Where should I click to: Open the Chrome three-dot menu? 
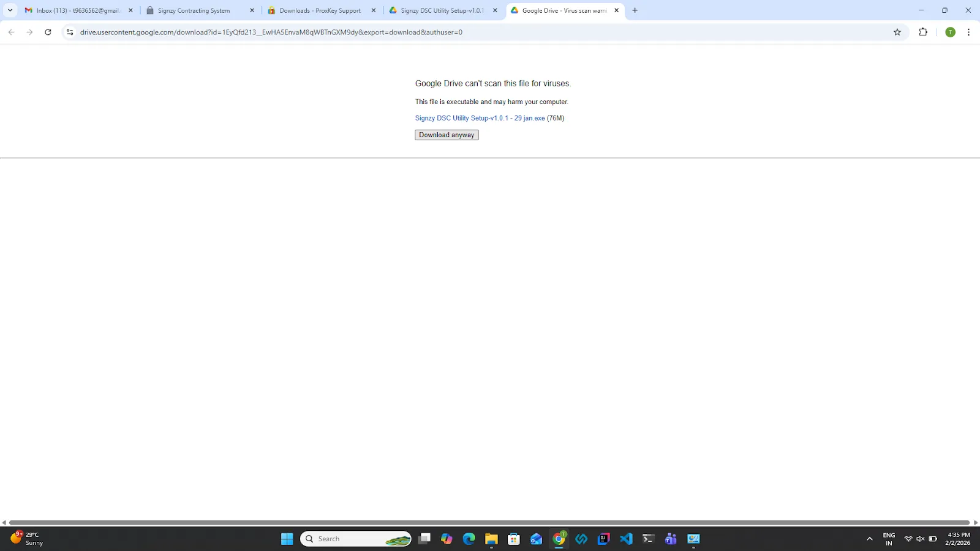coord(968,32)
